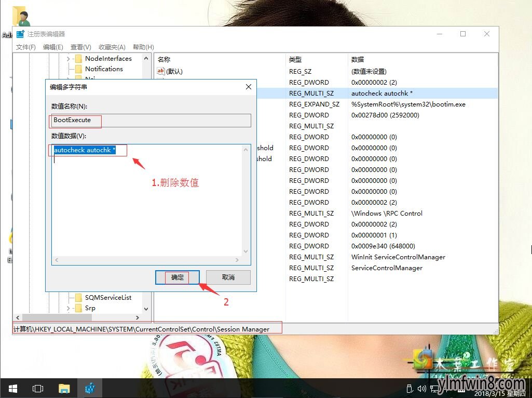
Task: Click the Srp folder icon
Action: coord(78,308)
